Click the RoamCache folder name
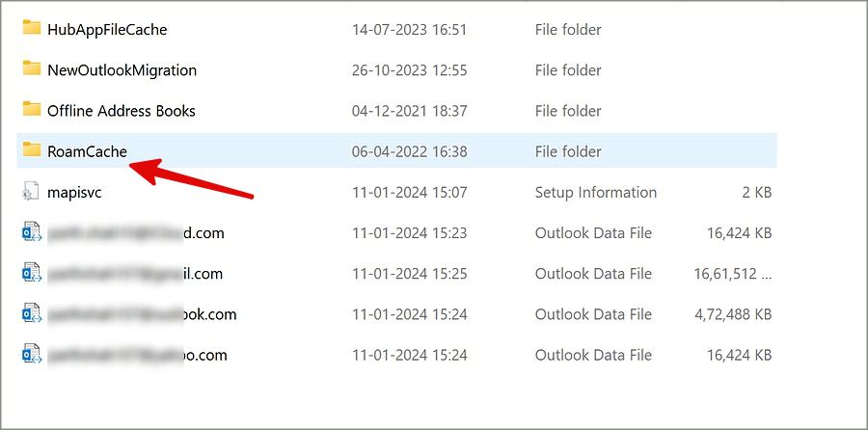 click(87, 151)
